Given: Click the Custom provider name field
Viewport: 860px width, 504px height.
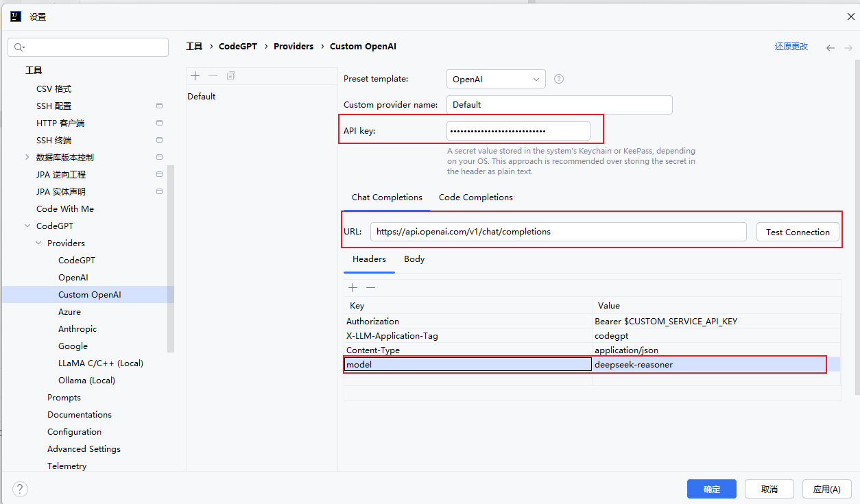Looking at the screenshot, I should (560, 105).
